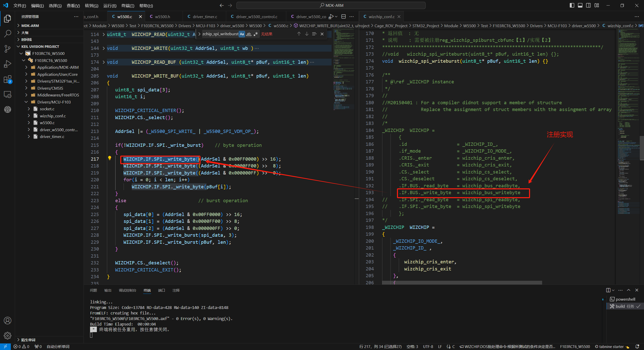Close the find widget
The height and width of the screenshot is (350, 644).
click(322, 34)
